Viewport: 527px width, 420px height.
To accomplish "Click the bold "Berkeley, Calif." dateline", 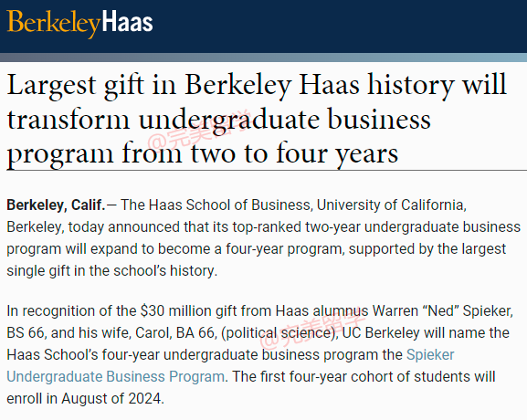I will click(56, 205).
